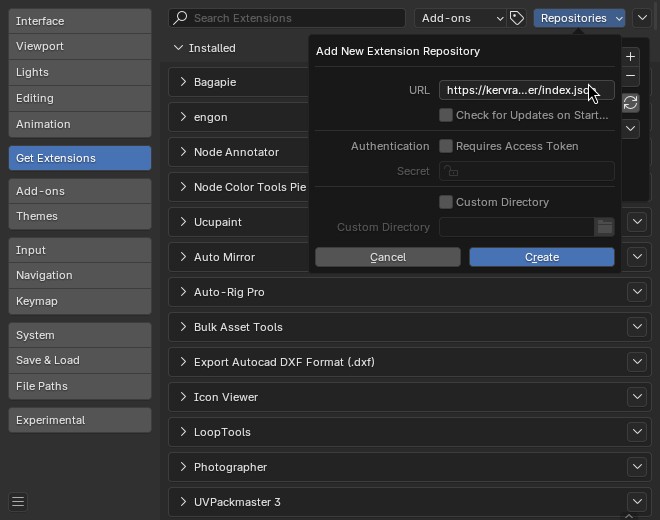This screenshot has width=660, height=520.
Task: Click the lock icon in Secret field
Action: (x=451, y=171)
